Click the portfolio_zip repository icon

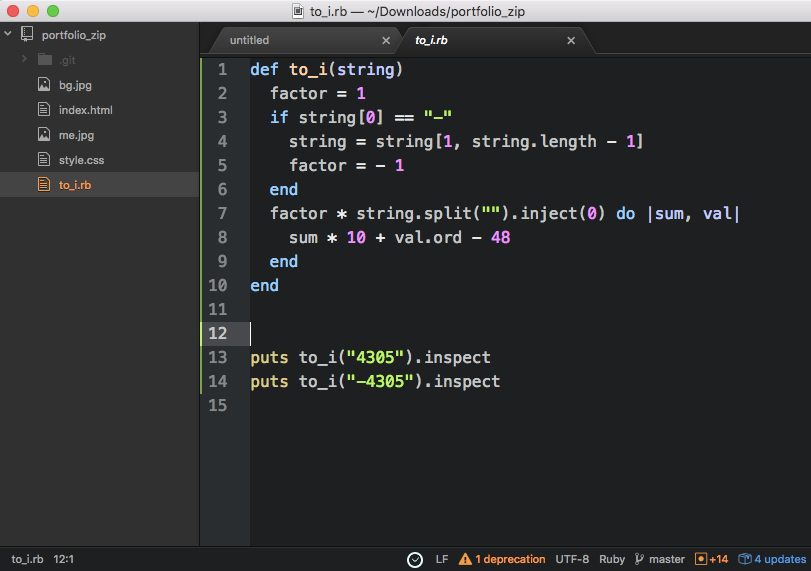(27, 34)
